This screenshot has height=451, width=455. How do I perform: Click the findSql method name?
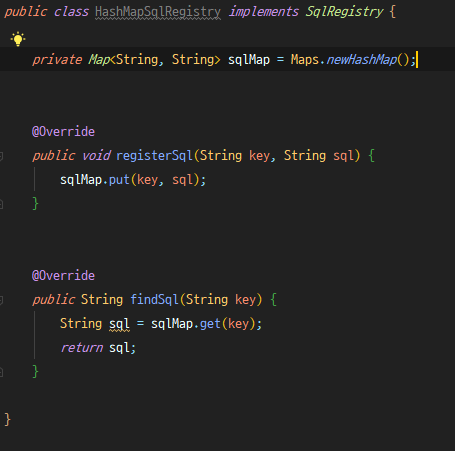click(x=155, y=299)
